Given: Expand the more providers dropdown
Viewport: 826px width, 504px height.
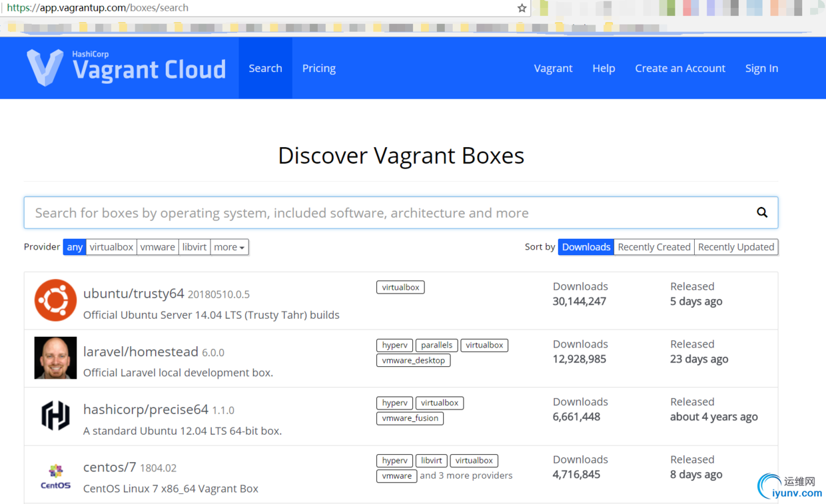Looking at the screenshot, I should coord(229,247).
